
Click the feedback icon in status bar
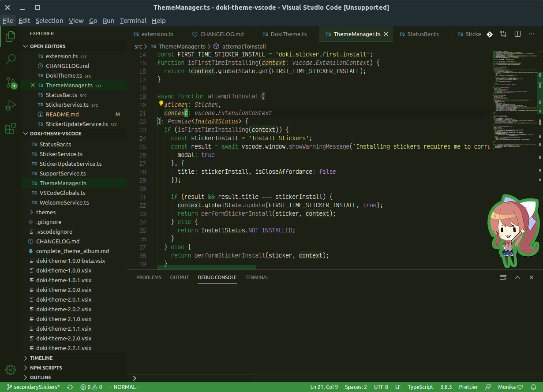click(x=488, y=387)
